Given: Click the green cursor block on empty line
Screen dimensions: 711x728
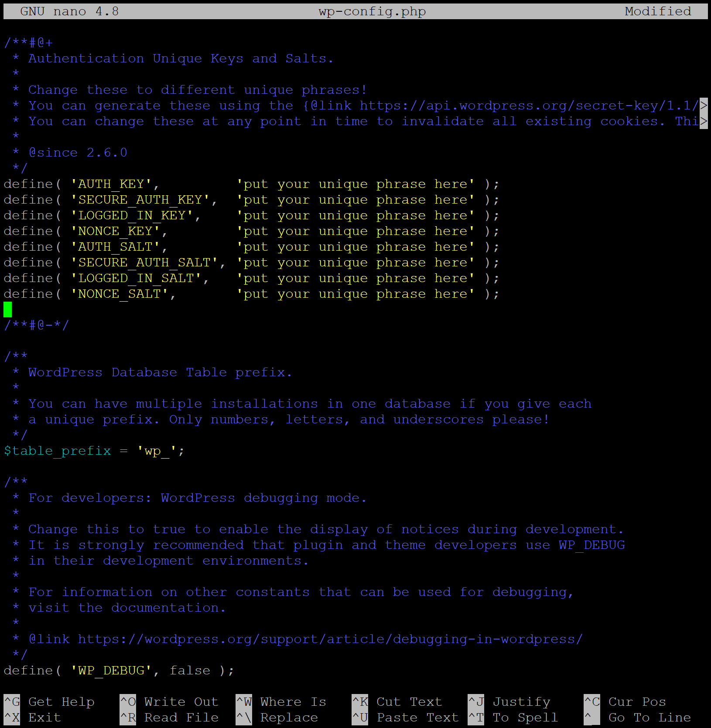Looking at the screenshot, I should pos(8,310).
